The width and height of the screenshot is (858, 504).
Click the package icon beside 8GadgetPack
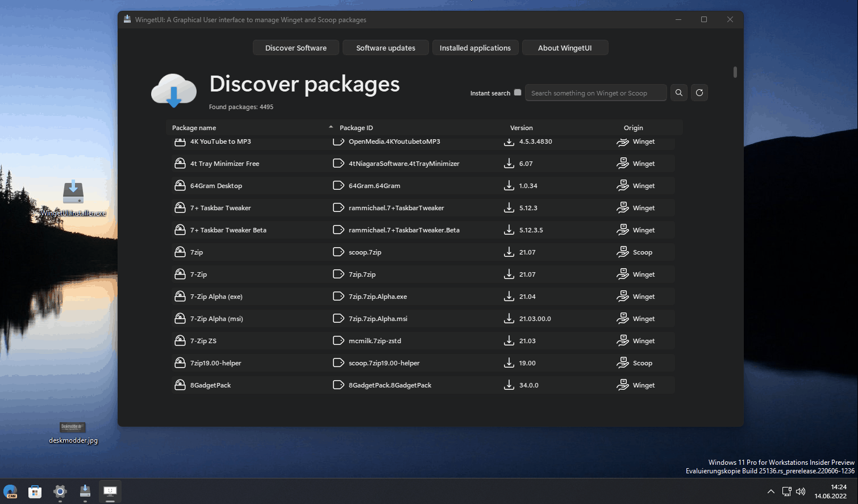point(180,385)
